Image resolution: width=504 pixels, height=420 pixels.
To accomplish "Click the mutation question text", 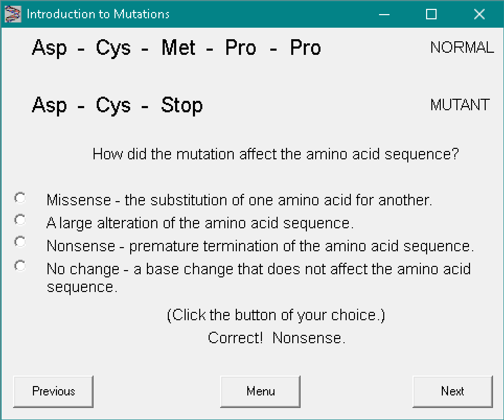I will click(x=276, y=155).
